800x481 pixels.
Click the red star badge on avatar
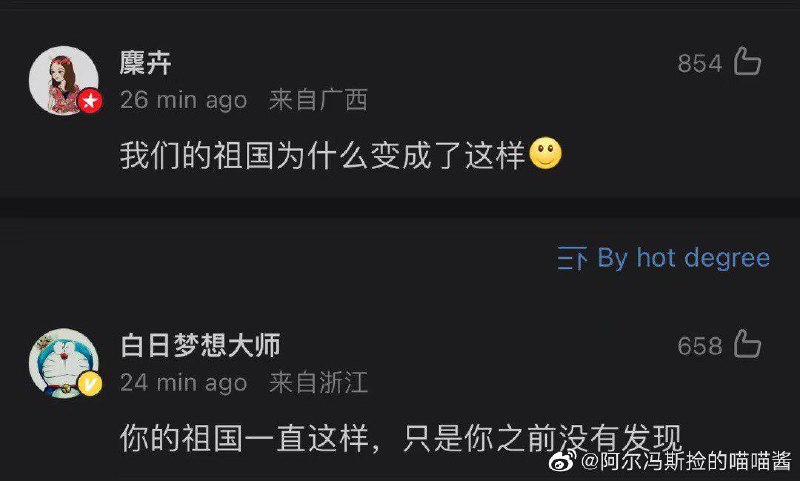click(x=90, y=101)
